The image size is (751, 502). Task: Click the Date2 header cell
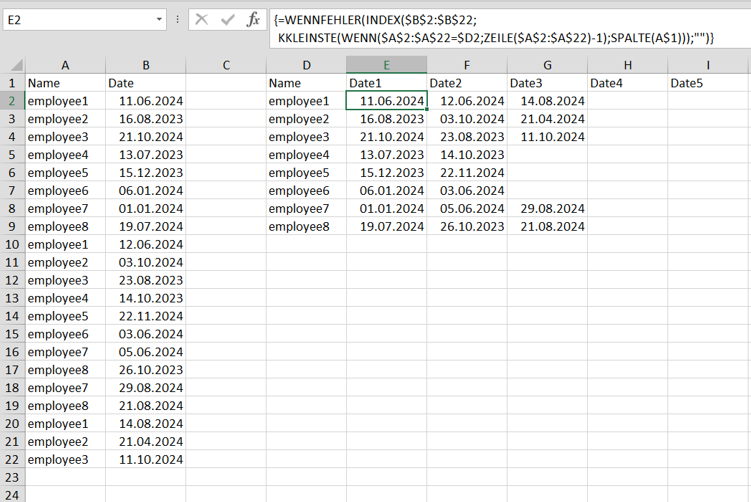467,83
